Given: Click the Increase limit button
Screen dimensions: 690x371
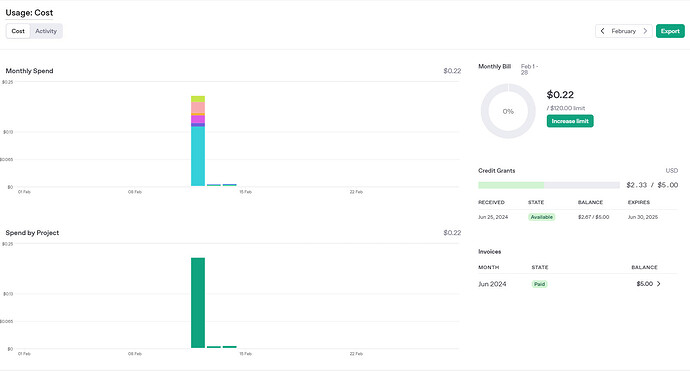Looking at the screenshot, I should pos(570,121).
